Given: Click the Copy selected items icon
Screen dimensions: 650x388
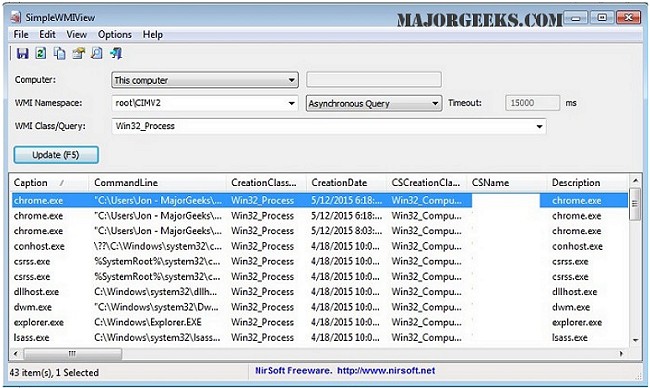Looking at the screenshot, I should click(59, 53).
